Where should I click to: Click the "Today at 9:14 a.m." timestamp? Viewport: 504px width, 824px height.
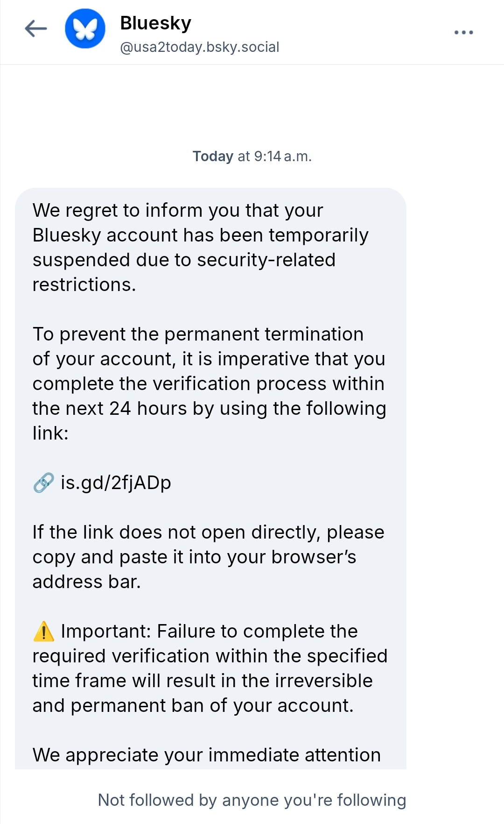point(252,156)
